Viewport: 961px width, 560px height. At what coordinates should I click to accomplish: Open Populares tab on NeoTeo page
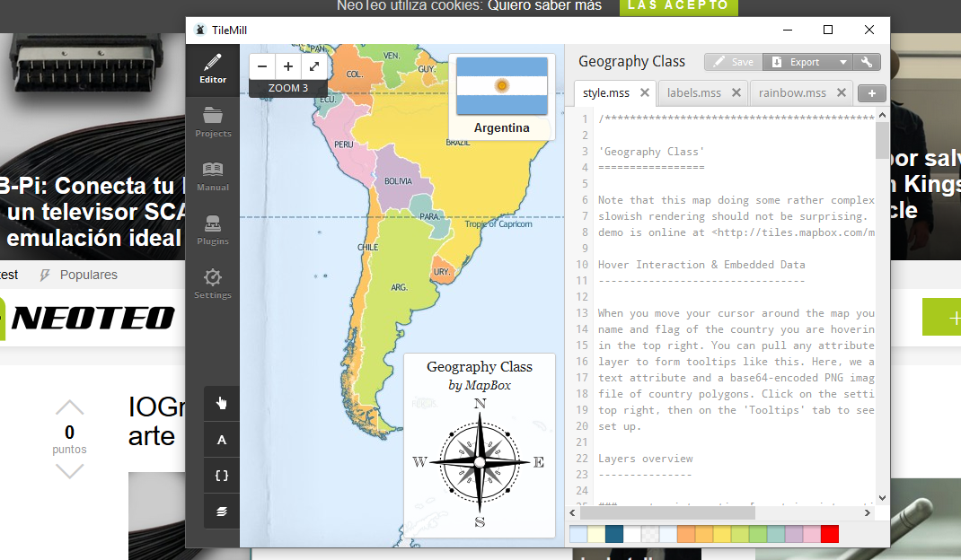click(x=79, y=276)
